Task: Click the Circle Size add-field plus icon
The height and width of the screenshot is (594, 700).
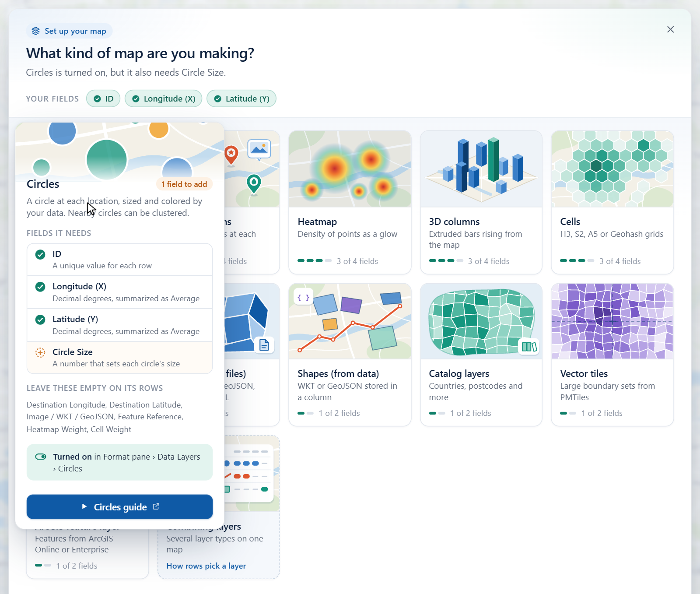Action: tap(40, 352)
